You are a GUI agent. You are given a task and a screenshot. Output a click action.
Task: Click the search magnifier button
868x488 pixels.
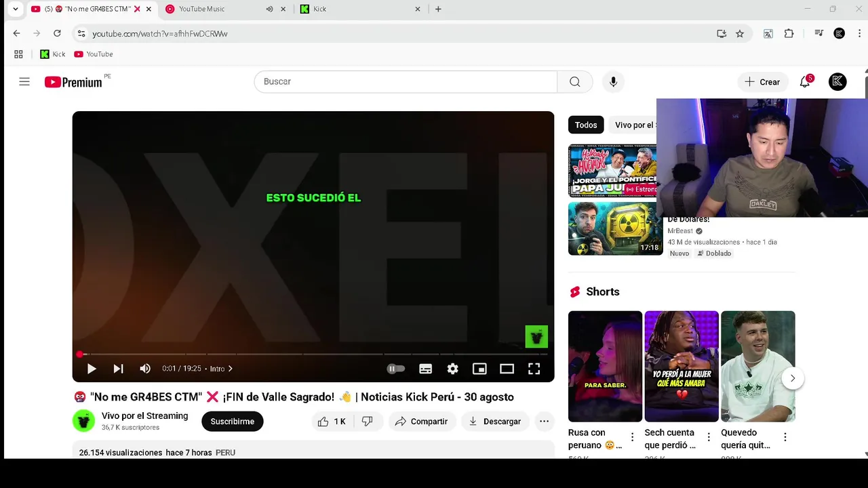[575, 82]
